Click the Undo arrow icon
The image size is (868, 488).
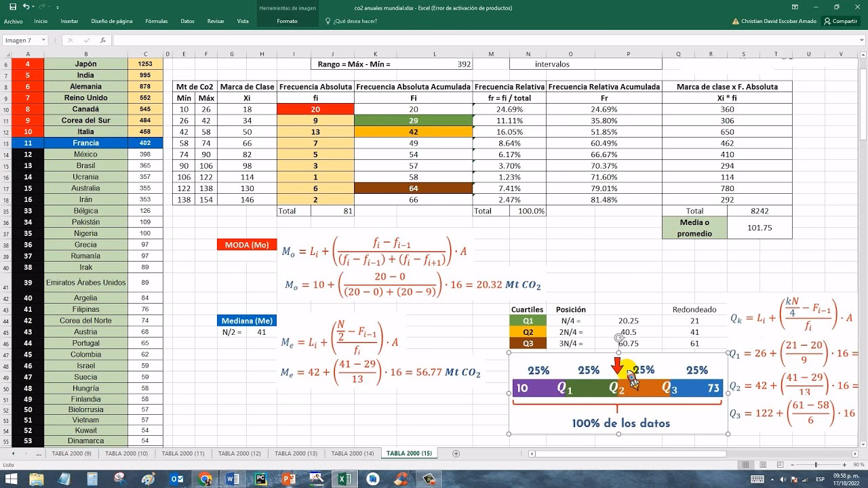pyautogui.click(x=26, y=7)
